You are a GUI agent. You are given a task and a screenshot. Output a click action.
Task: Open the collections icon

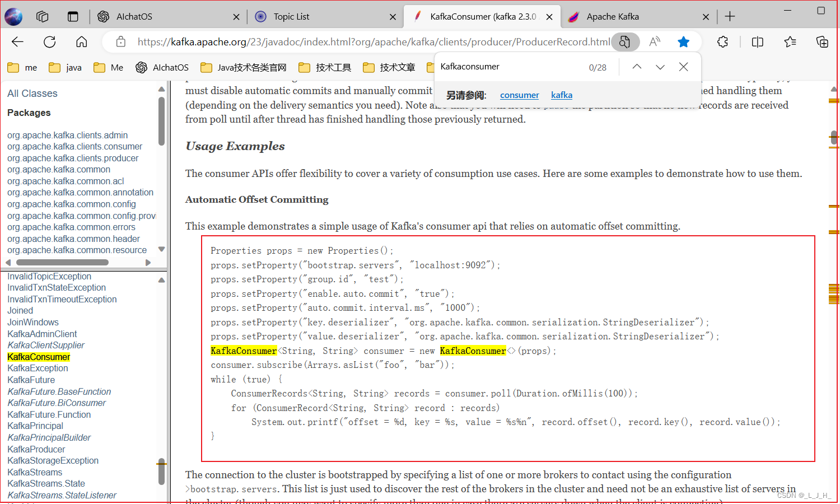point(822,42)
